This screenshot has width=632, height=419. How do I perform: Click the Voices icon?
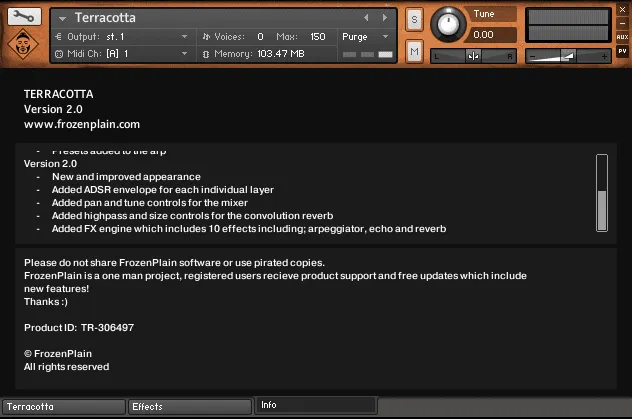[x=206, y=37]
